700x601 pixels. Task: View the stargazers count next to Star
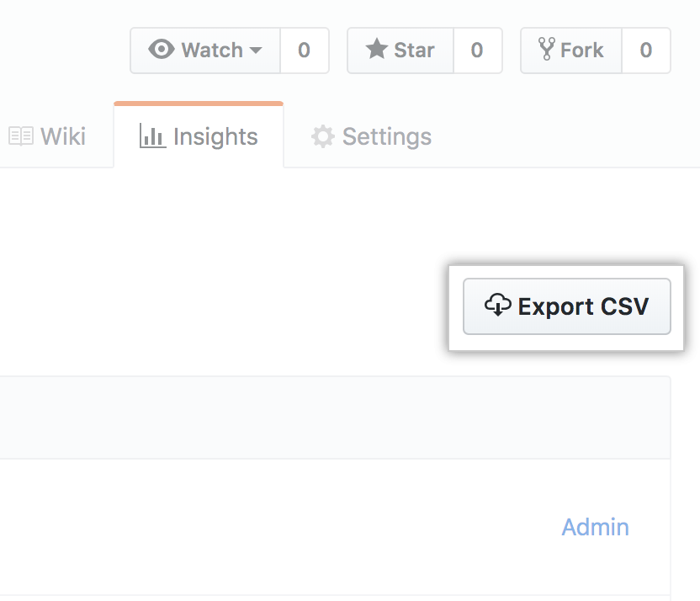[x=477, y=51]
